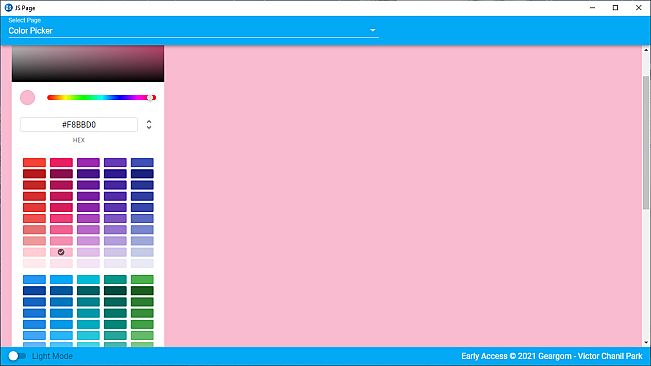Open the Select Page dropdown showing Color Picker
The image size is (651, 366).
tap(193, 30)
